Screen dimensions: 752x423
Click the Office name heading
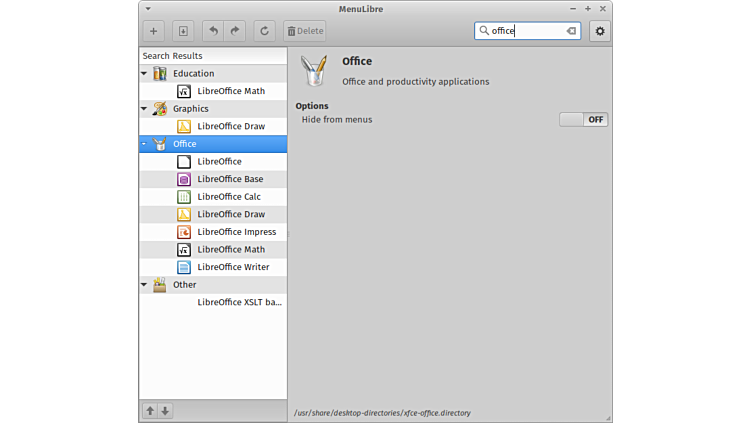click(x=357, y=61)
